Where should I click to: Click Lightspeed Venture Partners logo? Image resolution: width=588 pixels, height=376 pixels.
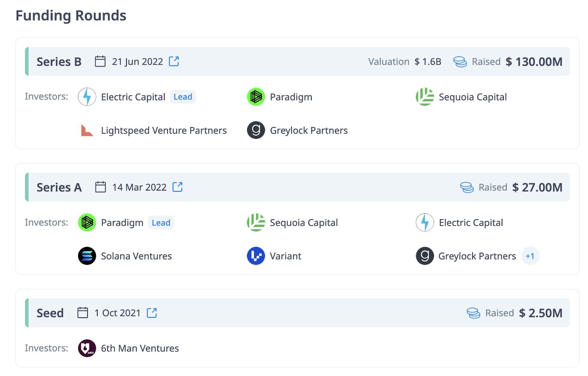pos(87,130)
